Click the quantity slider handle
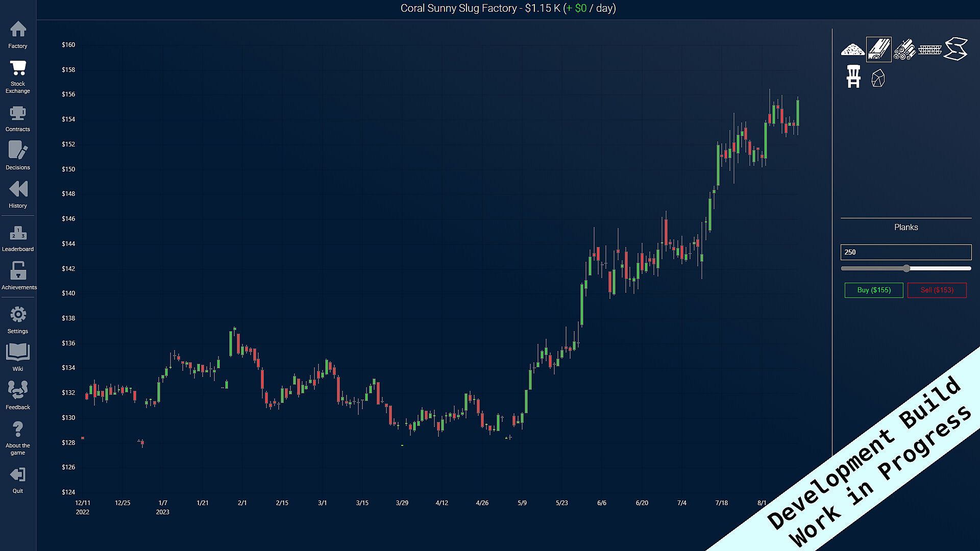This screenshot has height=551, width=980. pyautogui.click(x=906, y=268)
